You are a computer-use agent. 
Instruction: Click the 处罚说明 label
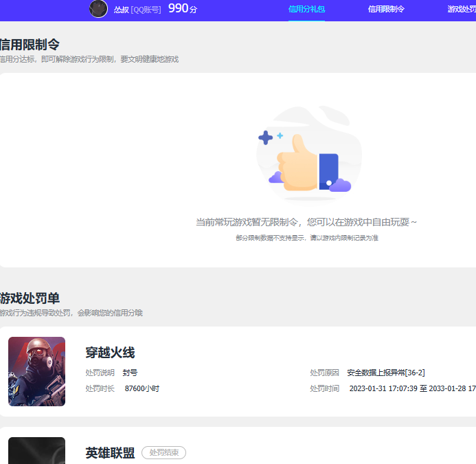[x=100, y=373]
